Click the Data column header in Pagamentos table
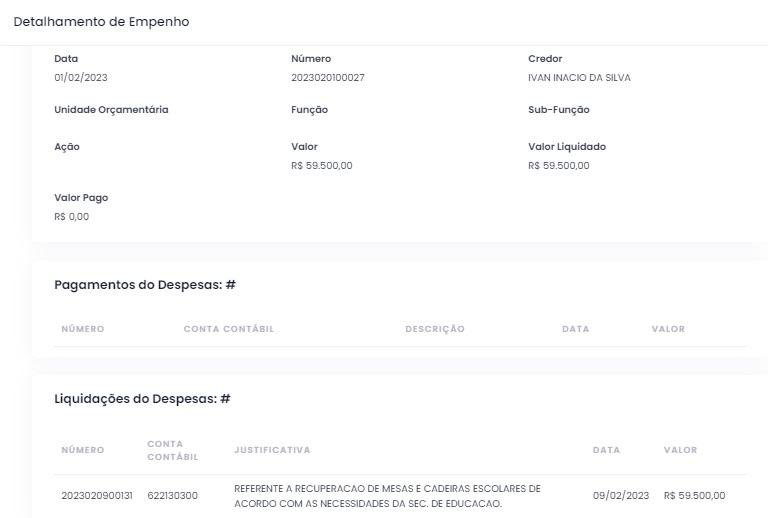The width and height of the screenshot is (768, 518). click(575, 329)
